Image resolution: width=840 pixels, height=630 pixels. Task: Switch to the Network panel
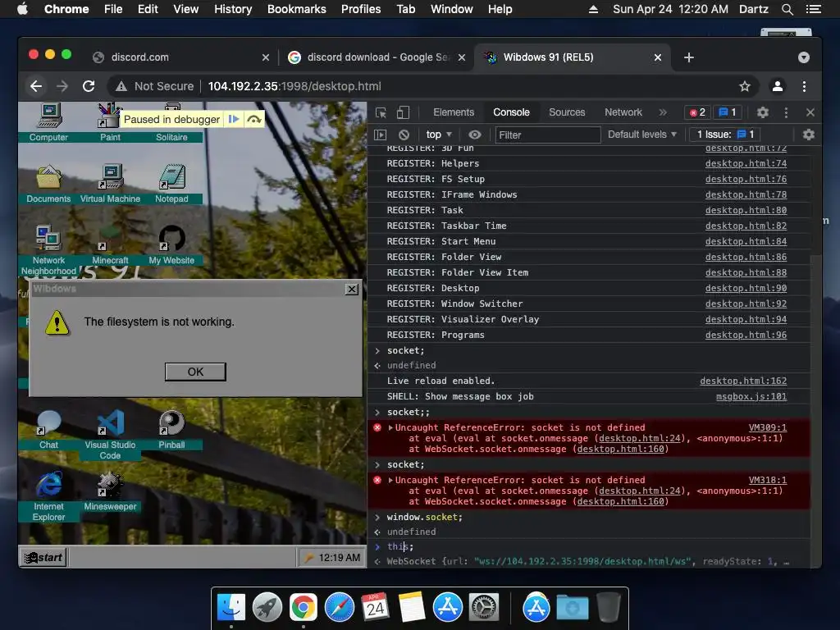point(623,112)
